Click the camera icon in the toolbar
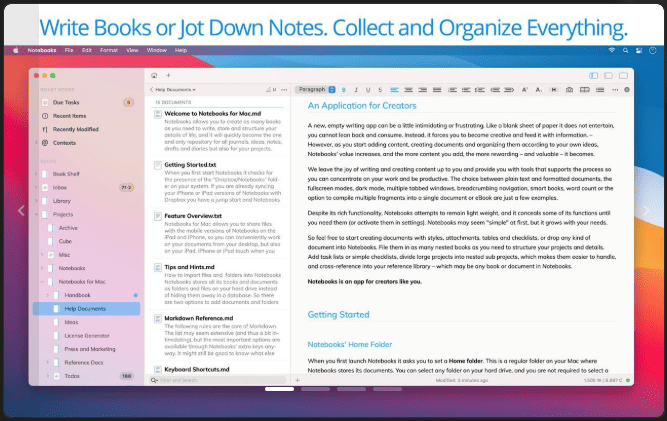 [569, 90]
